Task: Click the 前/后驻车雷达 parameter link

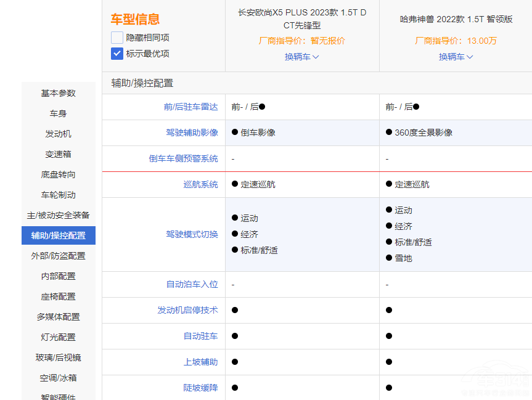Action: (190, 107)
